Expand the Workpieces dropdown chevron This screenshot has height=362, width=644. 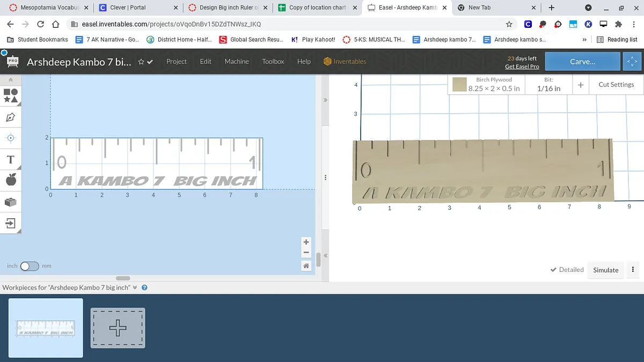[x=135, y=287]
